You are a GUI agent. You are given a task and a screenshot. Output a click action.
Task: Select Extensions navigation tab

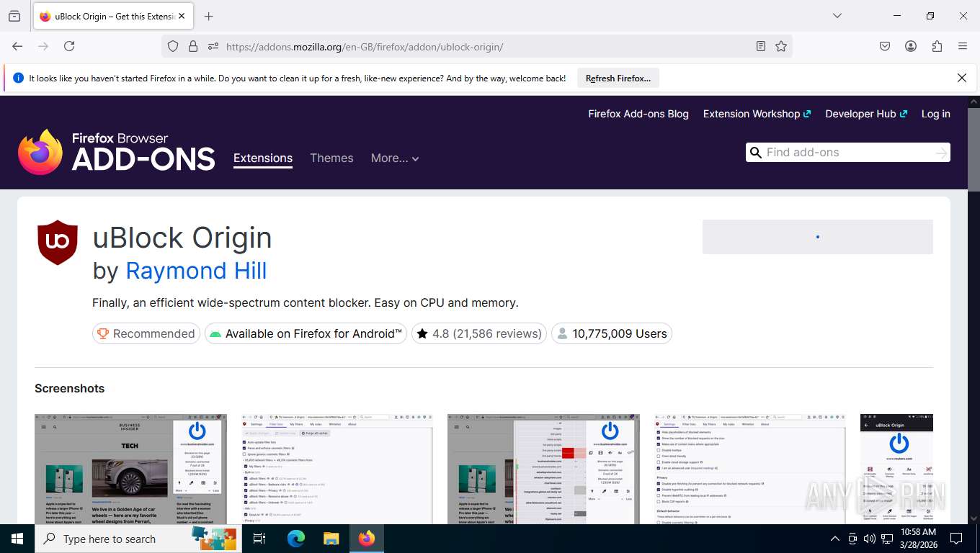(x=263, y=158)
